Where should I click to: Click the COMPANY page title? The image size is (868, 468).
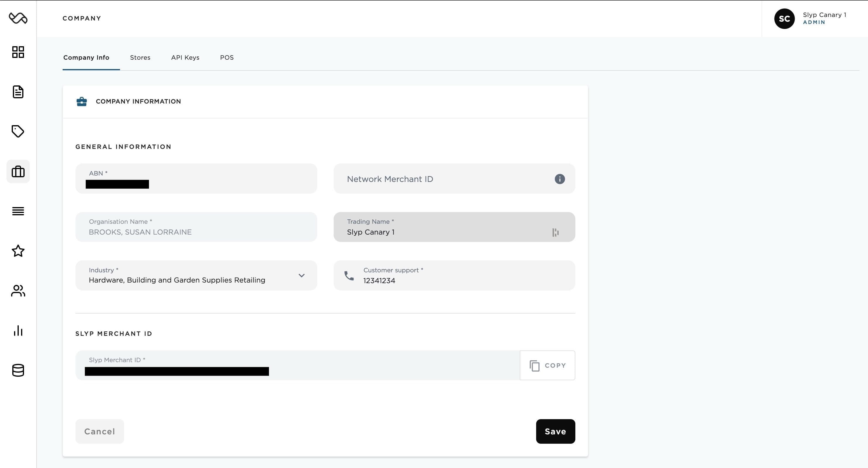(x=82, y=18)
